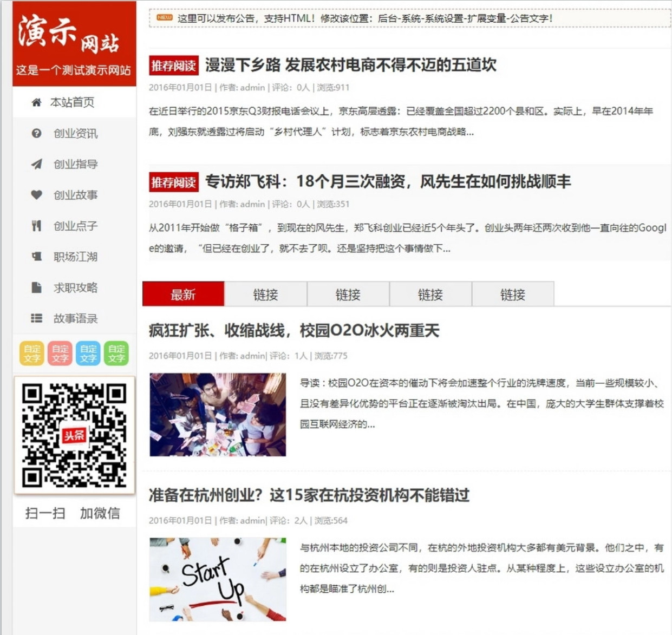Select the 最新 tab

coord(183,294)
